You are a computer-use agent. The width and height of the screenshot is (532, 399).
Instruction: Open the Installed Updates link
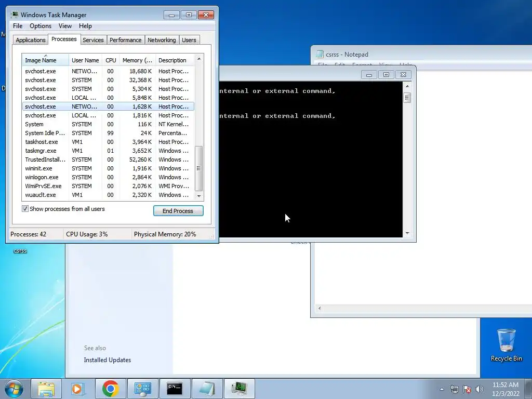pos(107,360)
